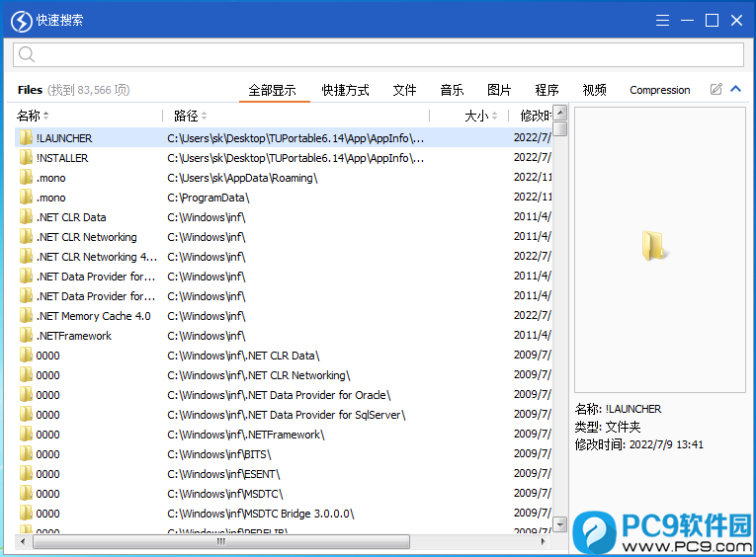The image size is (756, 557).
Task: Click the lightning bolt app logo
Action: pyautogui.click(x=21, y=20)
